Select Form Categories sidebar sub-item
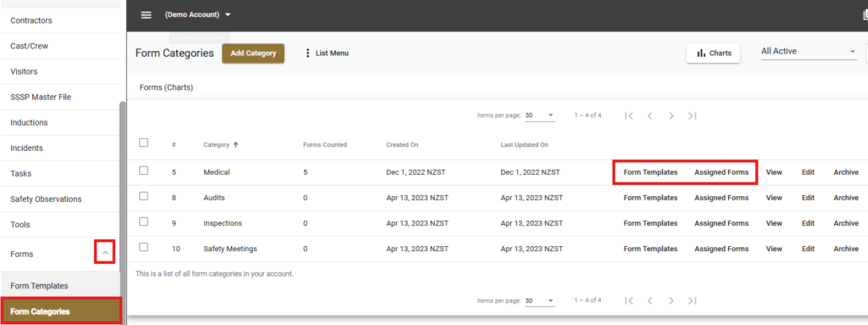868x325 pixels. (60, 311)
